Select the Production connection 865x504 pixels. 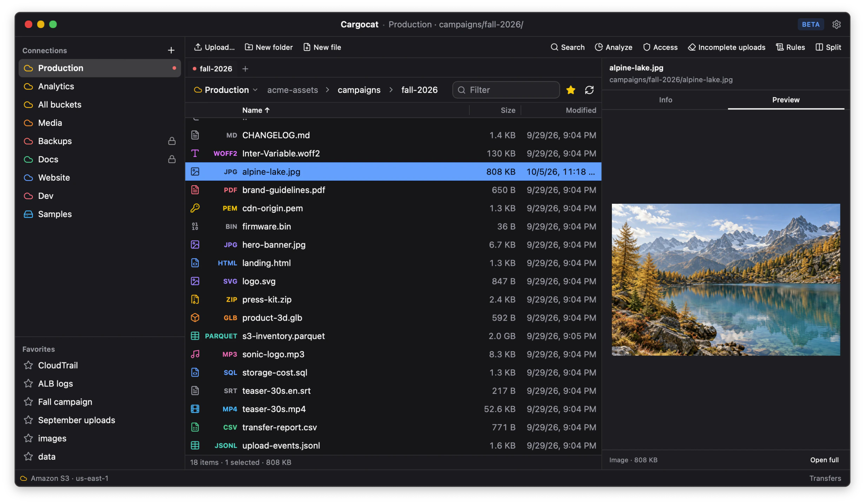[100, 68]
